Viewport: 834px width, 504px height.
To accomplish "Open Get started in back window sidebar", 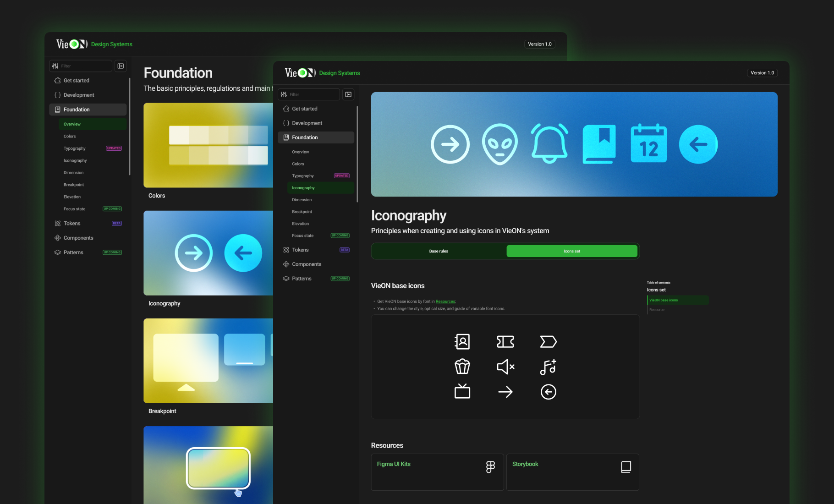I will coord(88,80).
